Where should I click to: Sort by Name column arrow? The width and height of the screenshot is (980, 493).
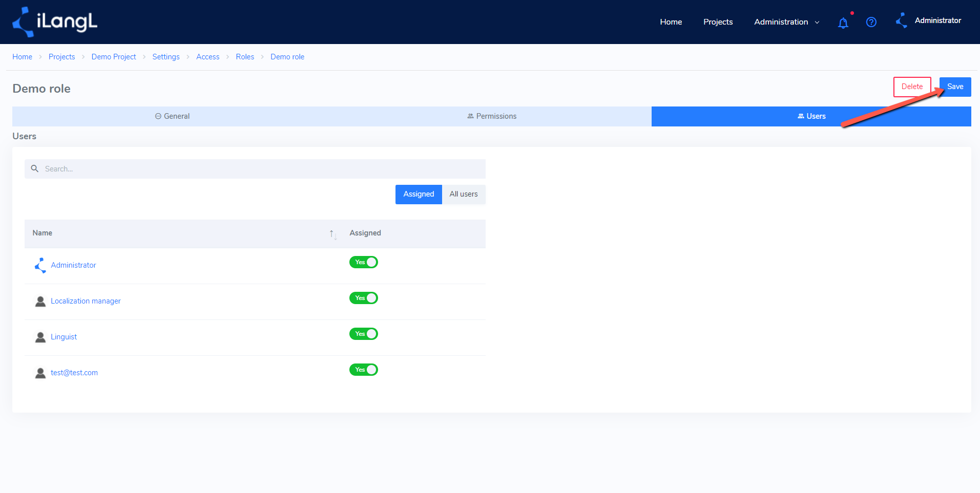333,234
